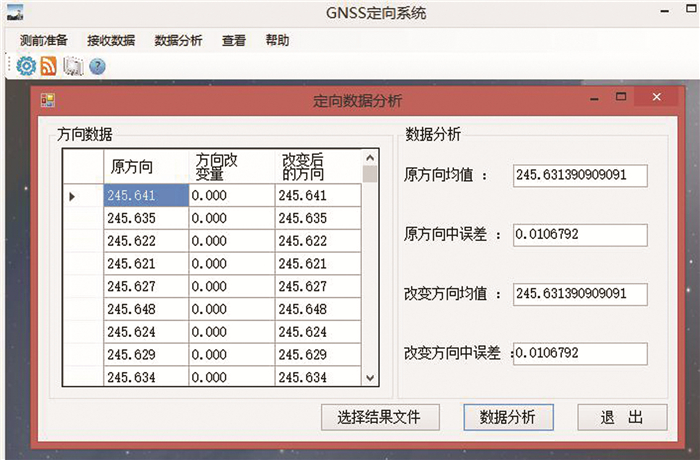Select 0.000 cell in the 245.648 row
700x460 pixels.
click(232, 309)
